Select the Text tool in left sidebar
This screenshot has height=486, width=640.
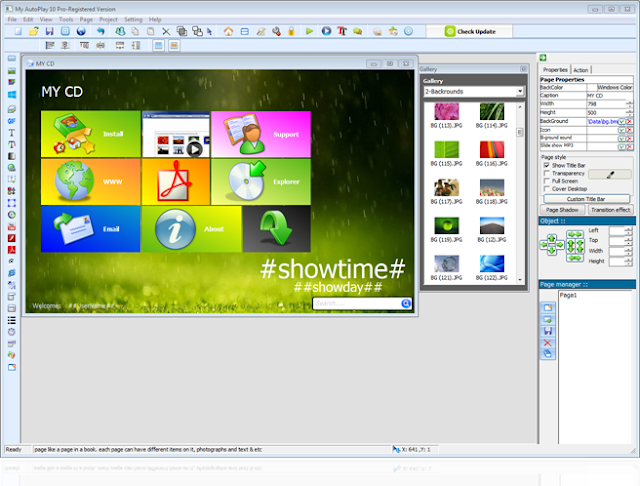pos(11,133)
